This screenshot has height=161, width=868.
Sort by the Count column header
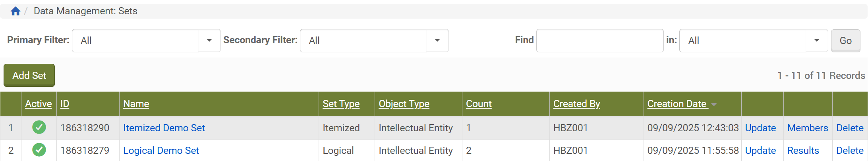(x=478, y=104)
